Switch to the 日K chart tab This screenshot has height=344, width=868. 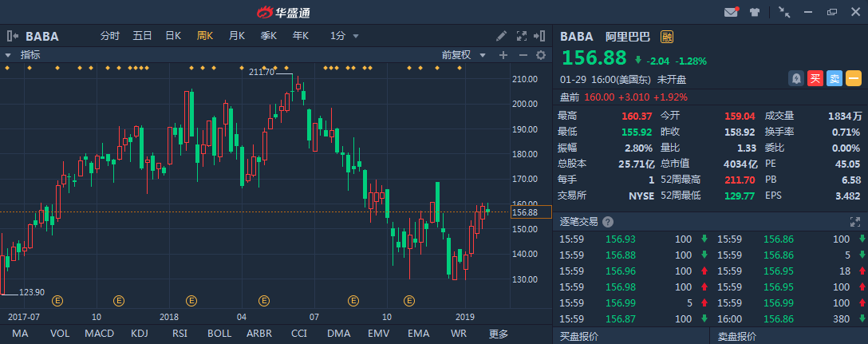[x=173, y=36]
